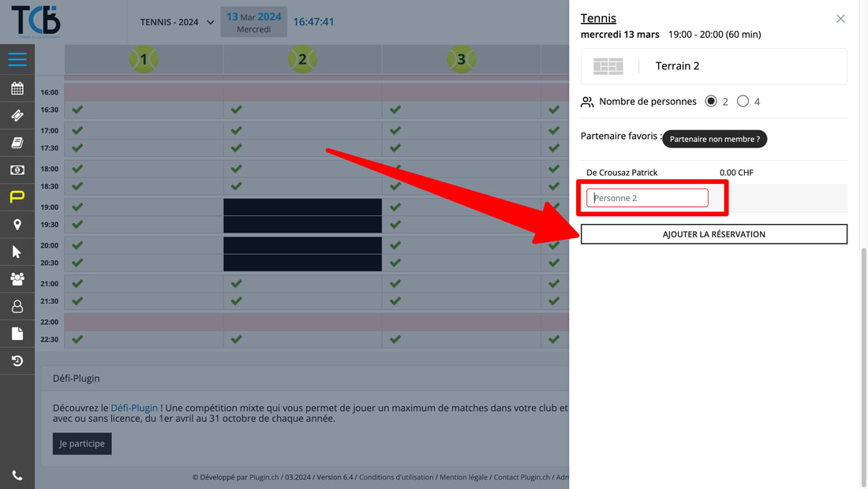Open the user profile icon in sidebar
868x489 pixels.
coord(17,307)
